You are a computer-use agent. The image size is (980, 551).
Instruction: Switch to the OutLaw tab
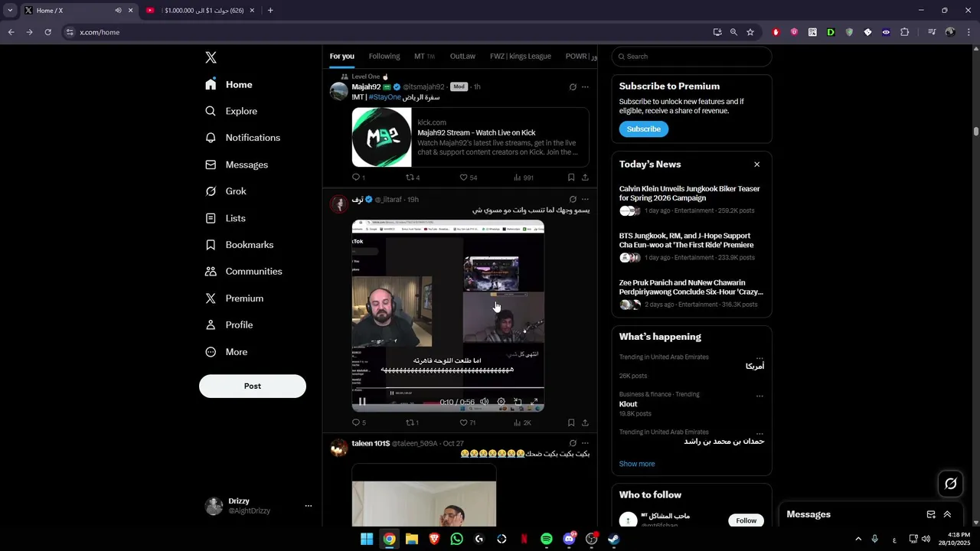tap(462, 56)
